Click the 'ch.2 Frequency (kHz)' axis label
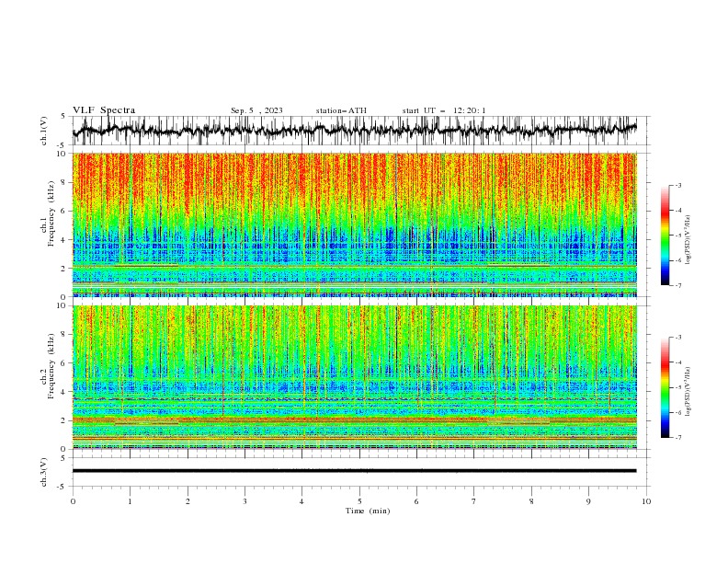This screenshot has height=563, width=728. 48,366
